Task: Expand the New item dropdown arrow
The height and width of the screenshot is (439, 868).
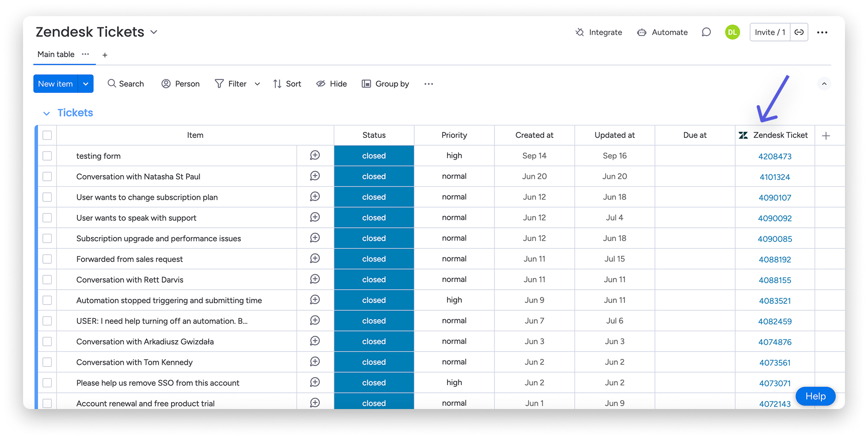Action: tap(86, 84)
